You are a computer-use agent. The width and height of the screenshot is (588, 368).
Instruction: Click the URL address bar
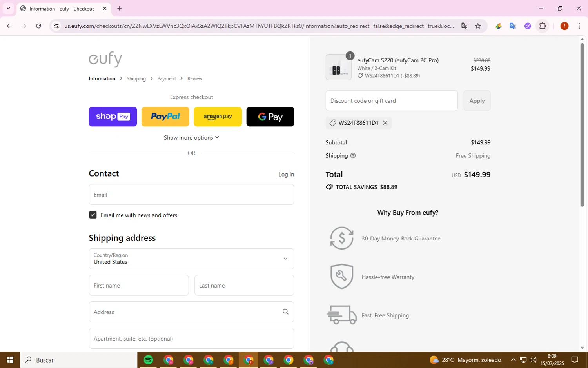click(x=259, y=26)
